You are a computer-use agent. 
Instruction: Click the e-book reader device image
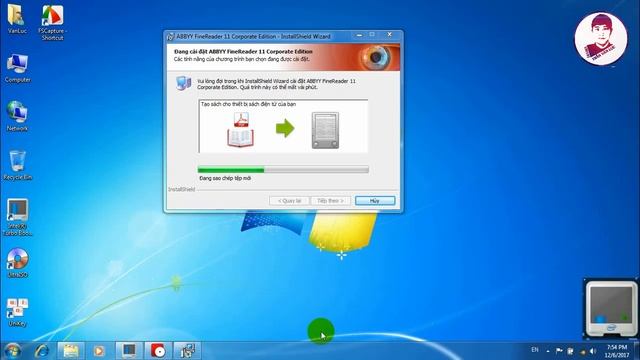point(325,130)
